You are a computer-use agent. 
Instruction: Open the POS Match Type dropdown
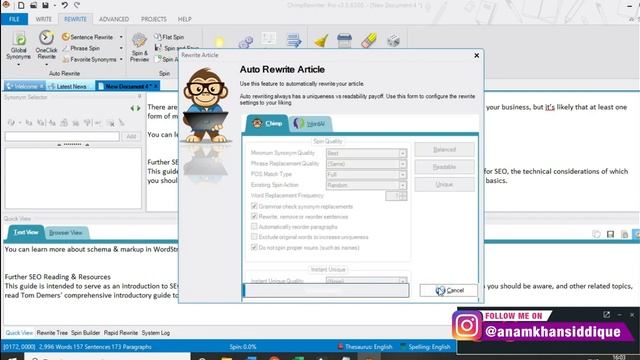click(367, 174)
